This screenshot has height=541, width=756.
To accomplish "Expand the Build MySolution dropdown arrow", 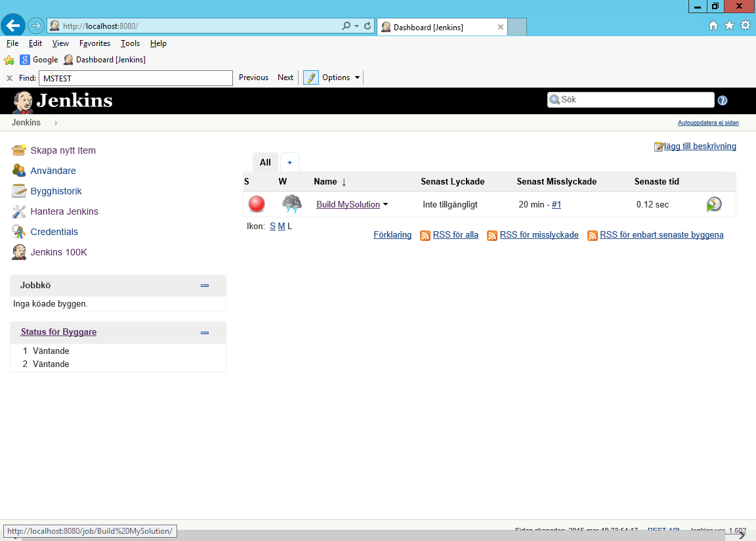I will [385, 204].
